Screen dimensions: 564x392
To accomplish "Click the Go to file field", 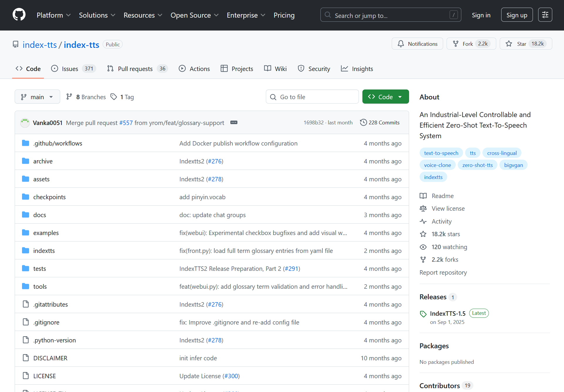I will coord(312,97).
